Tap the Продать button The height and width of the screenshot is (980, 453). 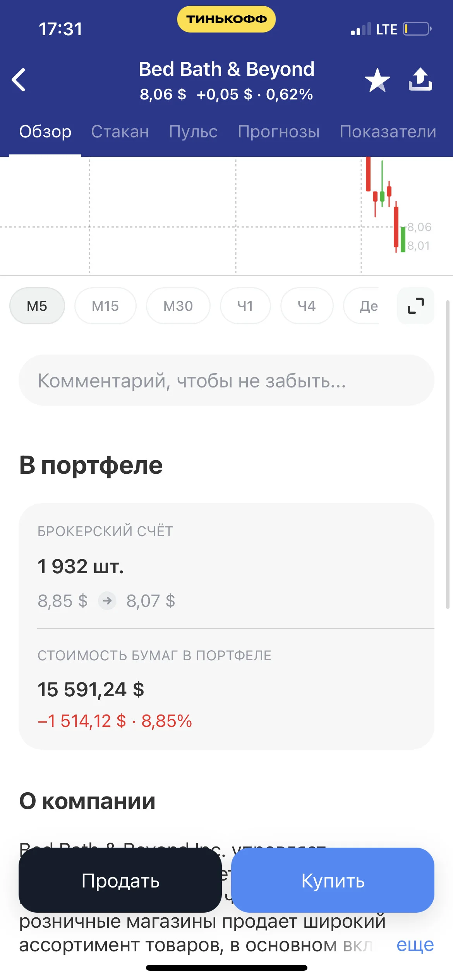click(x=120, y=881)
